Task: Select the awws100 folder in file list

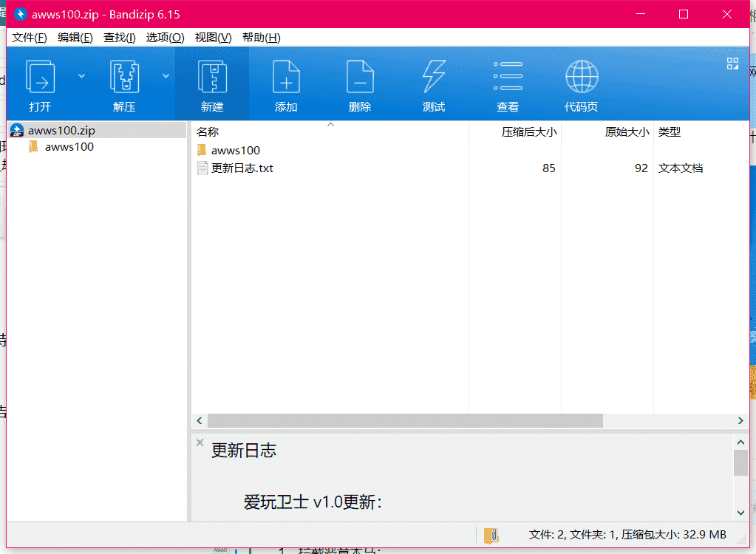Action: click(x=235, y=150)
